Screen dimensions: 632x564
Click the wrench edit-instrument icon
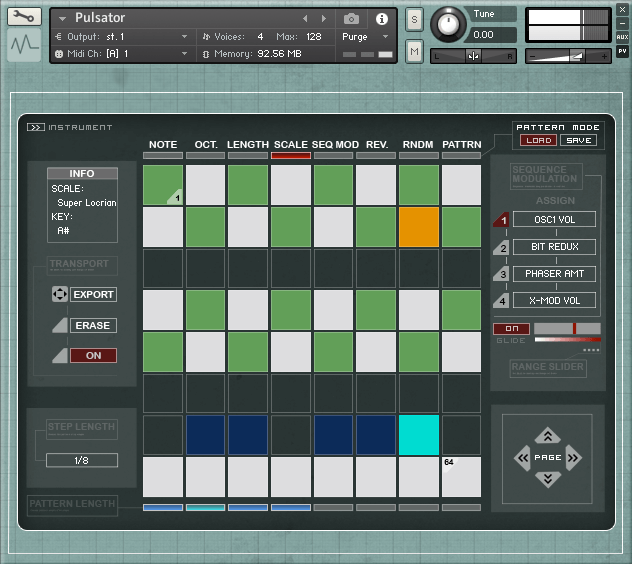pos(24,17)
